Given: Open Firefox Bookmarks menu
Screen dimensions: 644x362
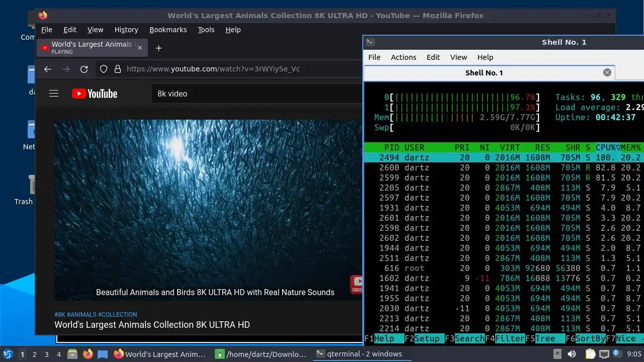Looking at the screenshot, I should (x=168, y=30).
